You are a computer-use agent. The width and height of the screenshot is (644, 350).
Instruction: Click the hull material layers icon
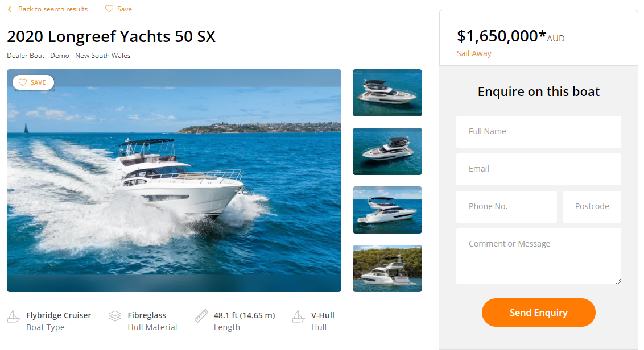coord(115,316)
